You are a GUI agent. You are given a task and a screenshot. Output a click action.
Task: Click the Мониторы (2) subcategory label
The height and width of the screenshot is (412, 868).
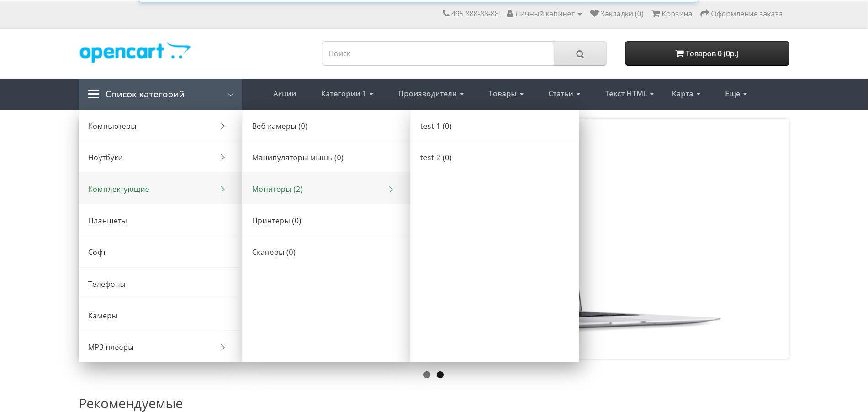(x=277, y=189)
